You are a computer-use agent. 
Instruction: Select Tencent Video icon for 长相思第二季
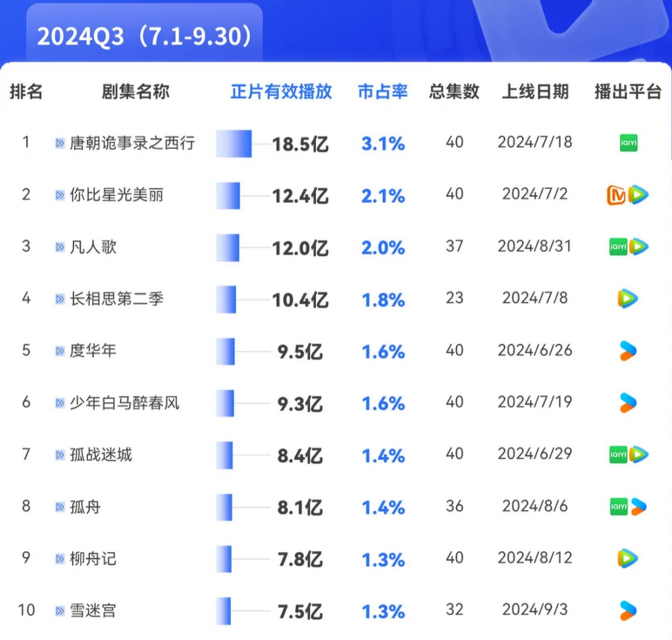click(x=628, y=299)
